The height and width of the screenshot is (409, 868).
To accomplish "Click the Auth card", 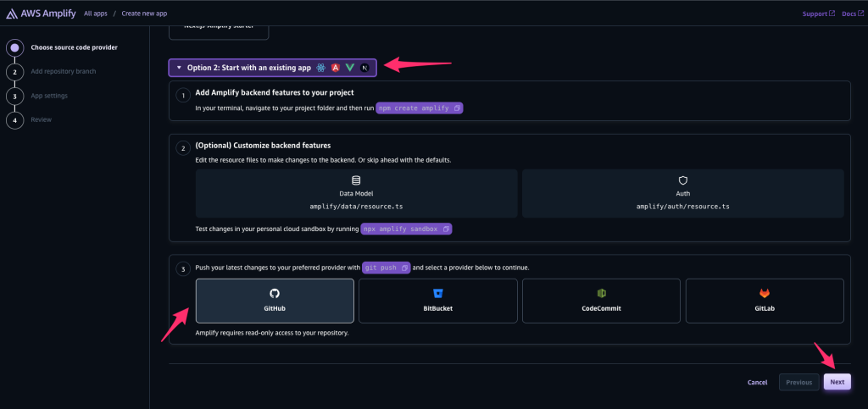I will coord(682,193).
